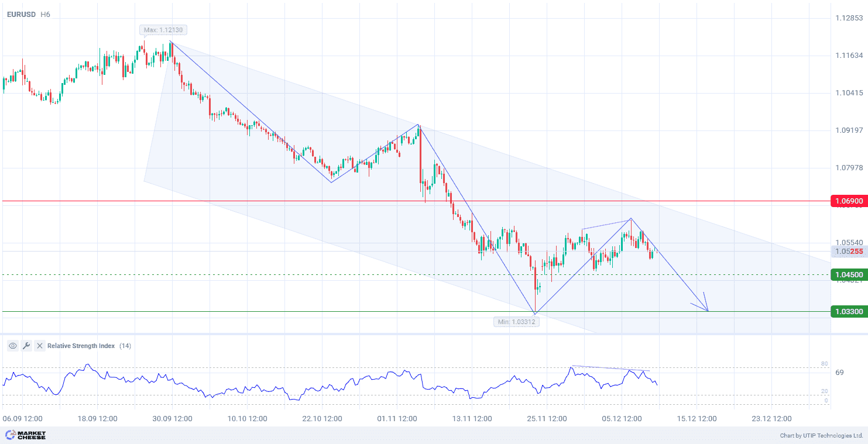868x444 pixels.
Task: Click the 25.11 12:00 time label
Action: pos(547,419)
